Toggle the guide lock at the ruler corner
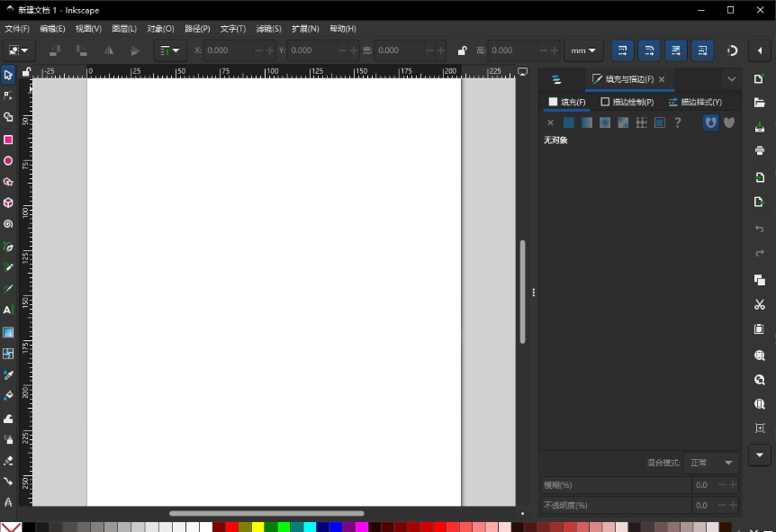This screenshot has width=776, height=532. pyautogui.click(x=26, y=71)
